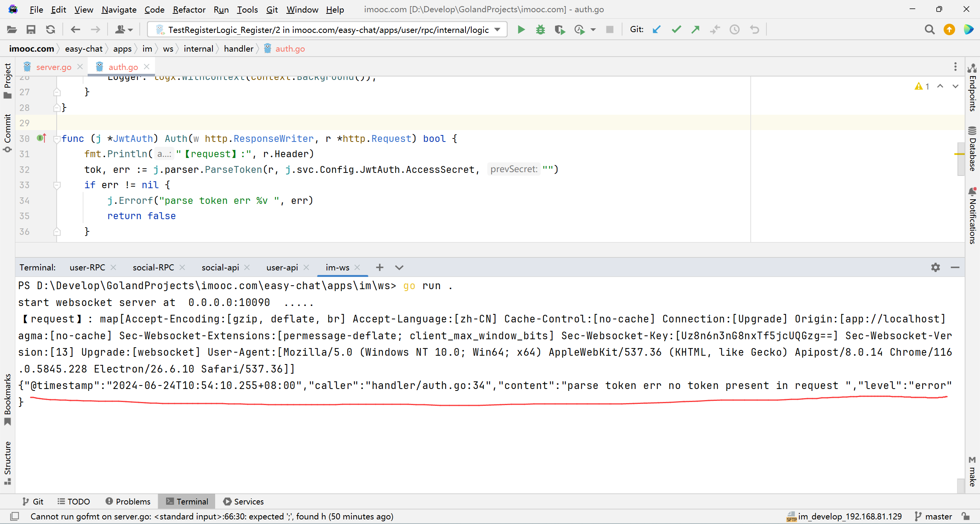Jump to next highlighted warning
Viewport: 980px width, 524px height.
955,86
